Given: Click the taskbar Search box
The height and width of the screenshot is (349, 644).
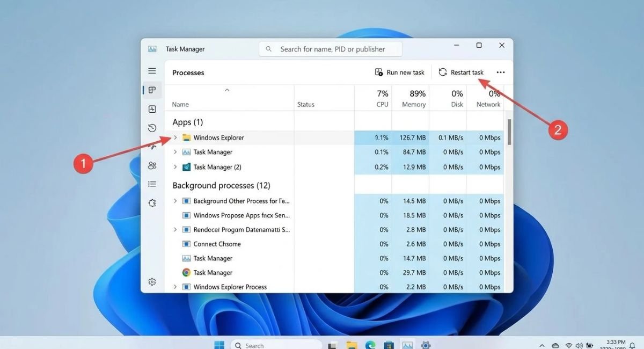Looking at the screenshot, I should (276, 345).
